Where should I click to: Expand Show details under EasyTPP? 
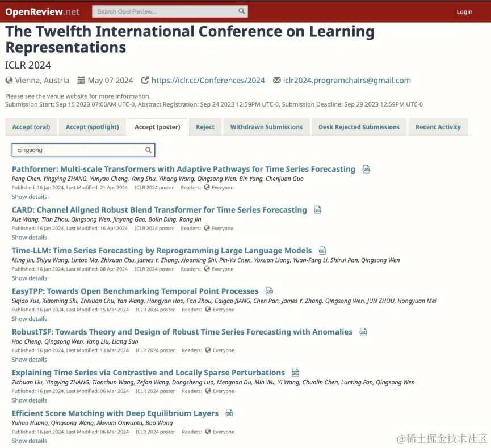click(30, 319)
